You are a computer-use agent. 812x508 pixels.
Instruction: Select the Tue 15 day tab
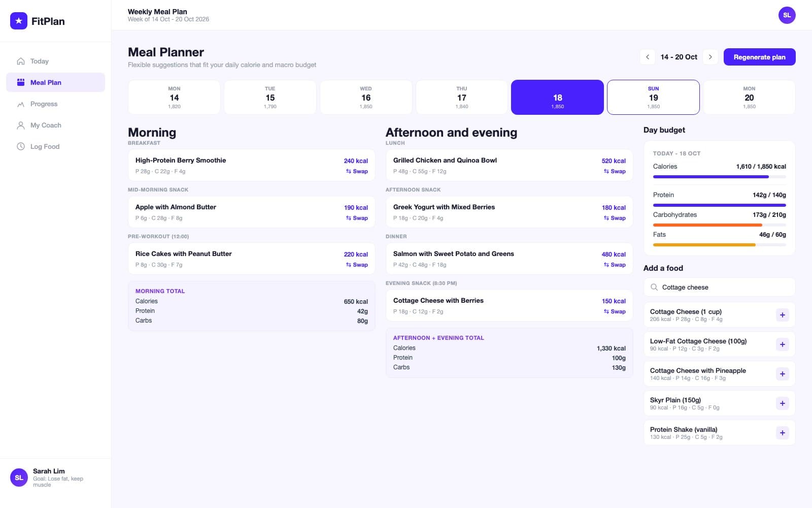tap(270, 97)
